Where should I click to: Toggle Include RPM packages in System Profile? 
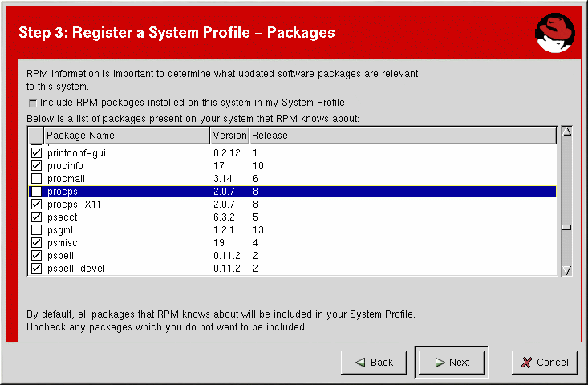tap(33, 103)
